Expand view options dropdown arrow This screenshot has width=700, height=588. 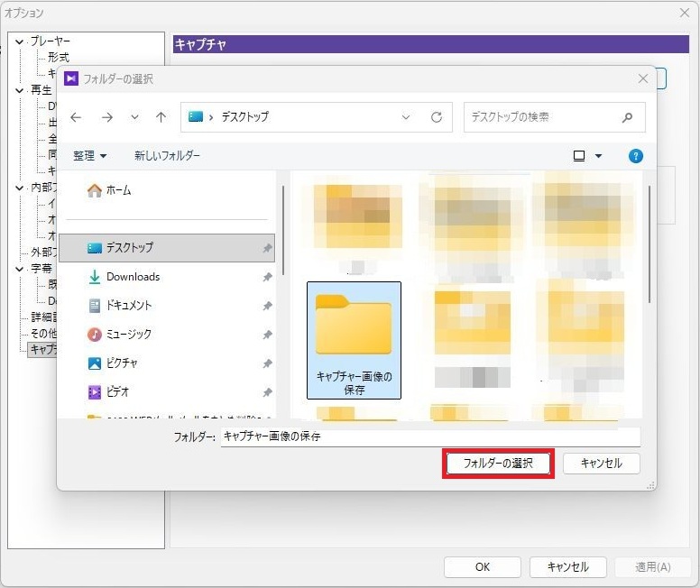[x=598, y=156]
